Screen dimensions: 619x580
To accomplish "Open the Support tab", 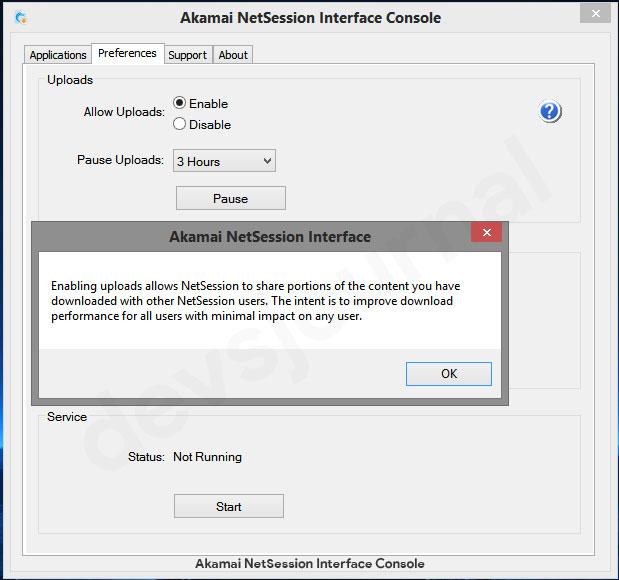I will click(188, 55).
